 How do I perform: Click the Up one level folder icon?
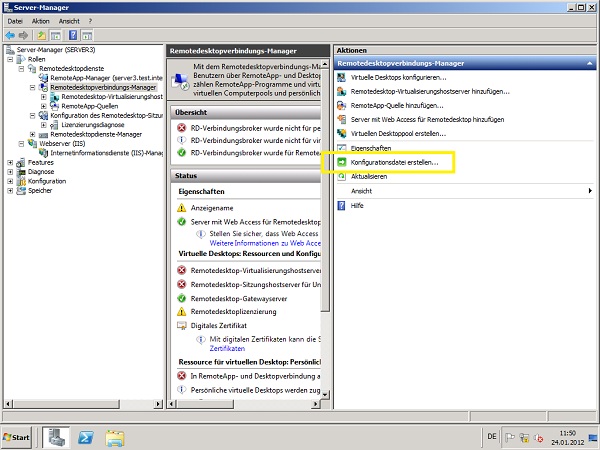[x=41, y=36]
